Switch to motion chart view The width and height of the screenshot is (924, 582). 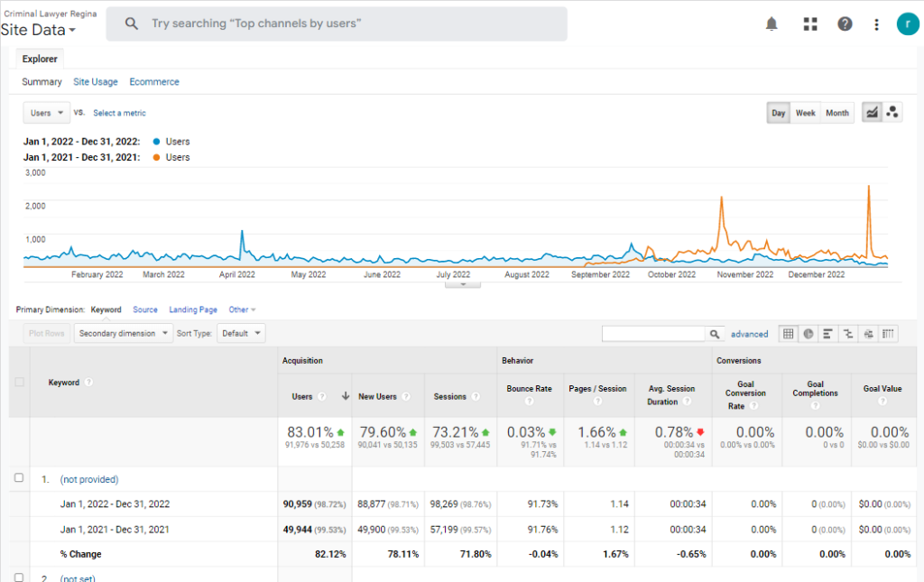(892, 113)
